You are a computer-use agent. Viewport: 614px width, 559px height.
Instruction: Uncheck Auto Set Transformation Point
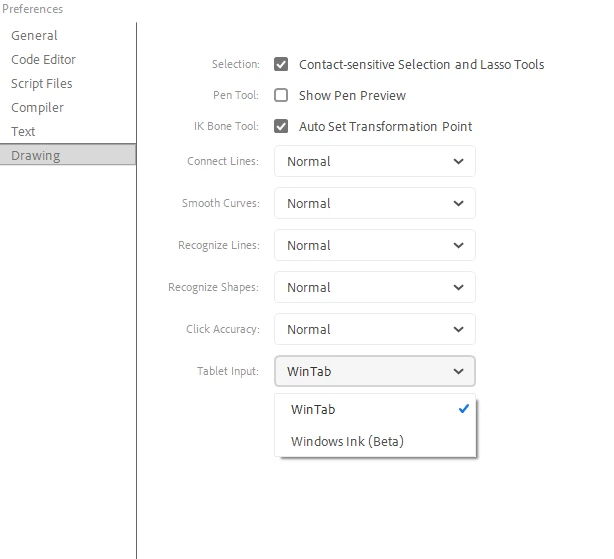(x=281, y=127)
